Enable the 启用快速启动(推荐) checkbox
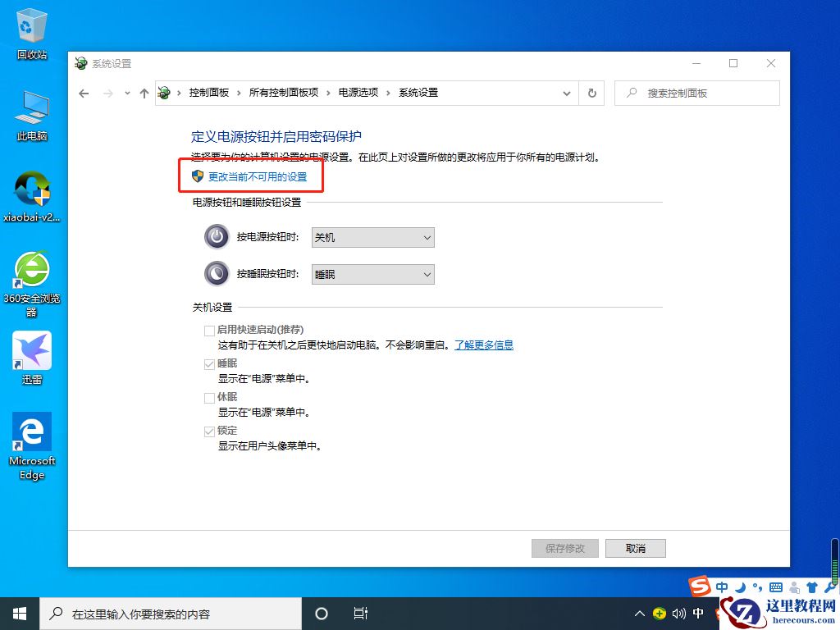 pyautogui.click(x=209, y=330)
